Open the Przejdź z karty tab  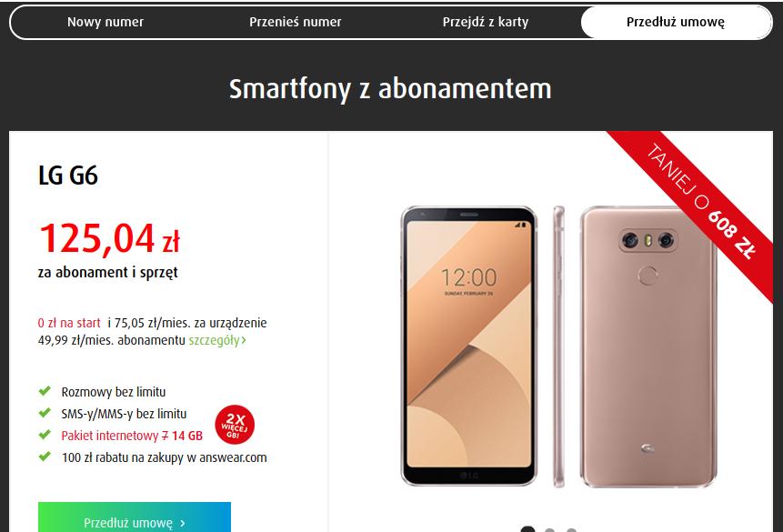(x=486, y=22)
